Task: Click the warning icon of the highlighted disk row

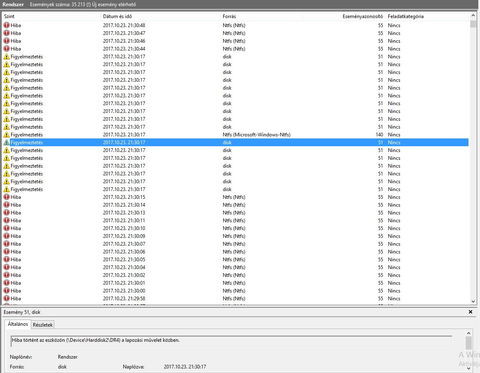Action: coord(6,142)
